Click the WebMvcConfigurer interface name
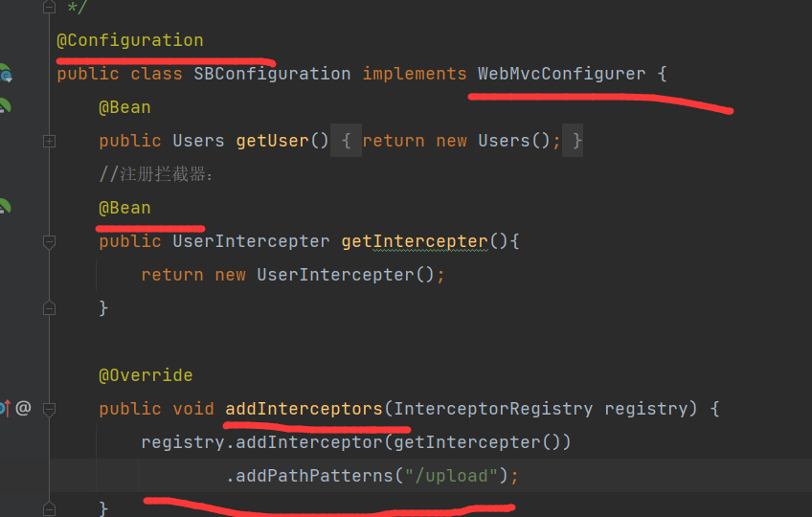812x517 pixels. (x=561, y=74)
